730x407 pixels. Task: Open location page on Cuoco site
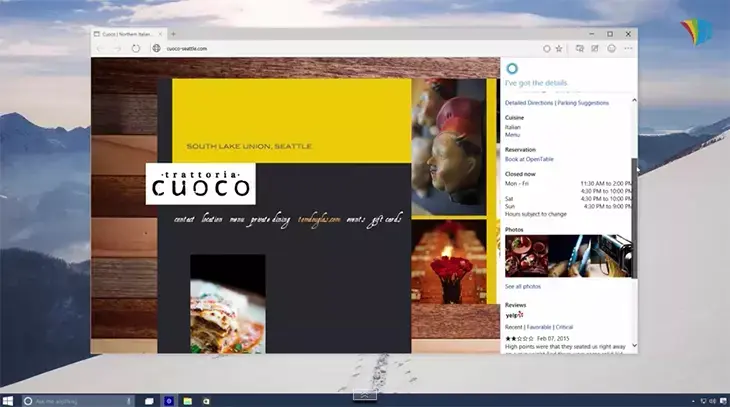coord(212,219)
